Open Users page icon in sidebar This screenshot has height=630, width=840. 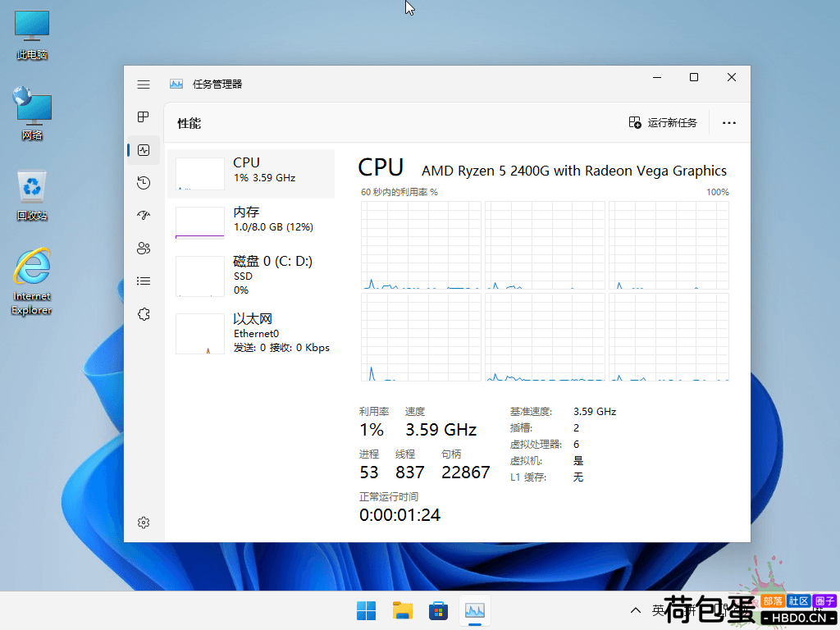point(143,248)
